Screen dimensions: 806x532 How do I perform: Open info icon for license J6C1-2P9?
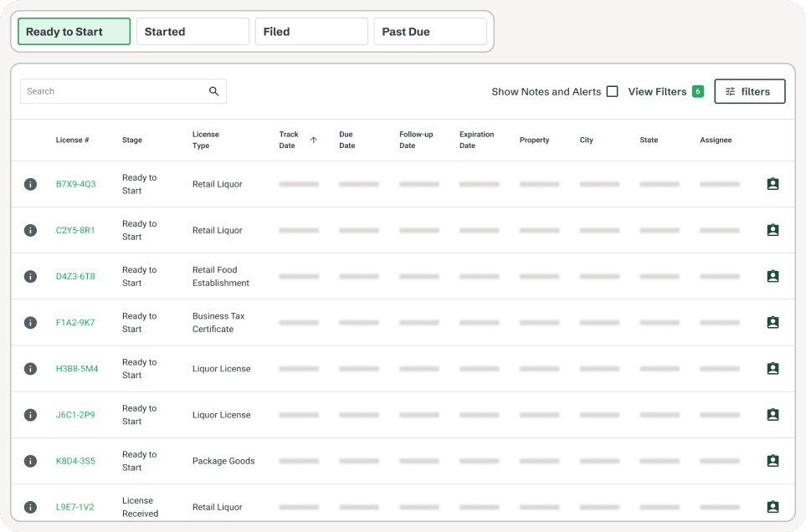click(x=30, y=415)
